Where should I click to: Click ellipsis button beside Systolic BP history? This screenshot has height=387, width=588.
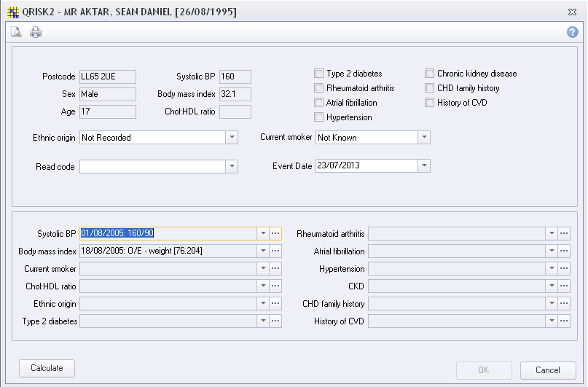point(275,233)
